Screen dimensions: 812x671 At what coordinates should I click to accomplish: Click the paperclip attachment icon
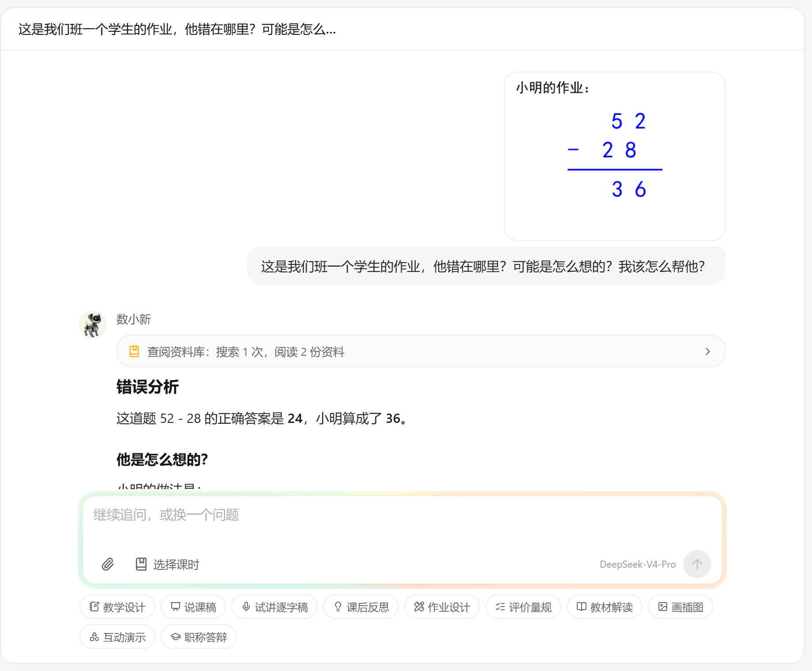point(108,564)
